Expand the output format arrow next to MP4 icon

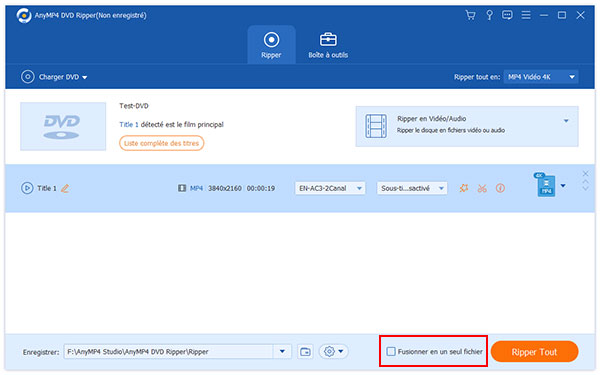click(x=563, y=186)
